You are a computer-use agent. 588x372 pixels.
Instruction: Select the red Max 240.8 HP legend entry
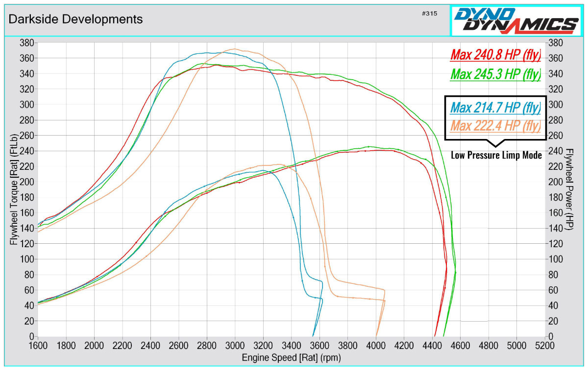(495, 55)
